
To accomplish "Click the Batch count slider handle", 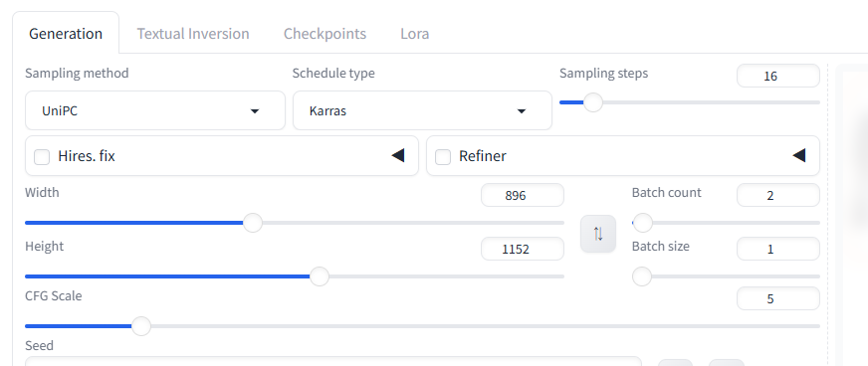I will tap(643, 223).
